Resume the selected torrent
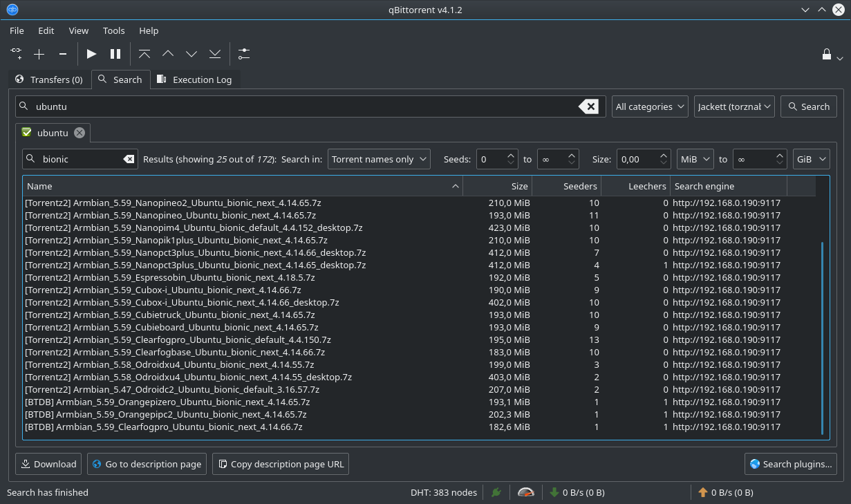This screenshot has width=851, height=504. (91, 53)
